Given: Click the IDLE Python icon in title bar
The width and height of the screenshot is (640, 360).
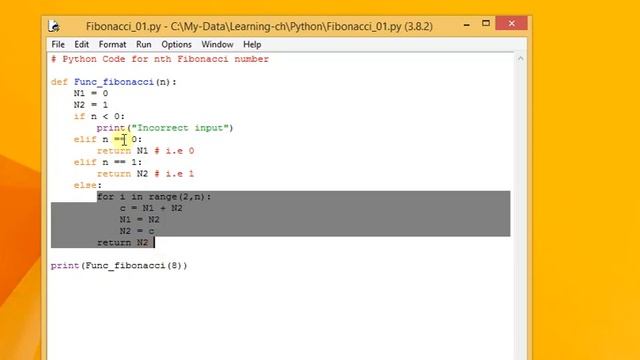Looking at the screenshot, I should (x=54, y=26).
